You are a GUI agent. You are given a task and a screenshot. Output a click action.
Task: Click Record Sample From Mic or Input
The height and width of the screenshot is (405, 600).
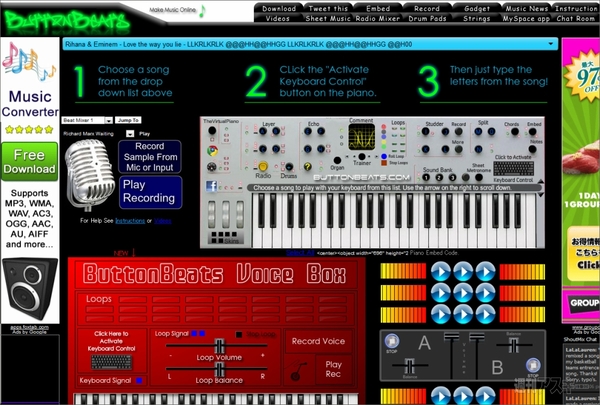(150, 157)
